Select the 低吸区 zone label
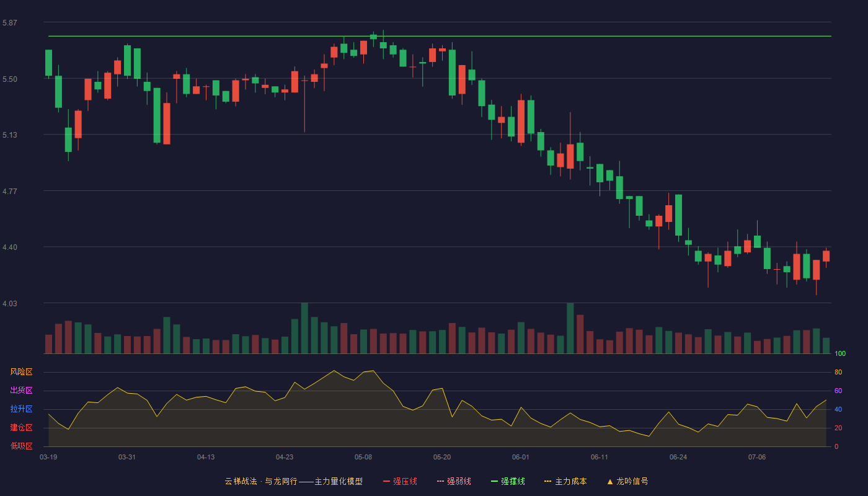This screenshot has height=496, width=868. point(21,446)
